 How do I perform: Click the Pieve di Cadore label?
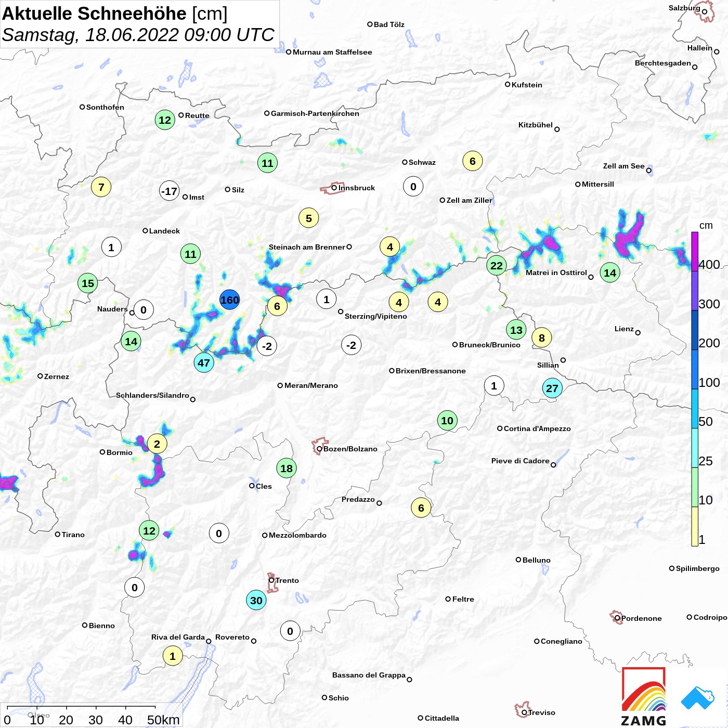click(x=520, y=461)
